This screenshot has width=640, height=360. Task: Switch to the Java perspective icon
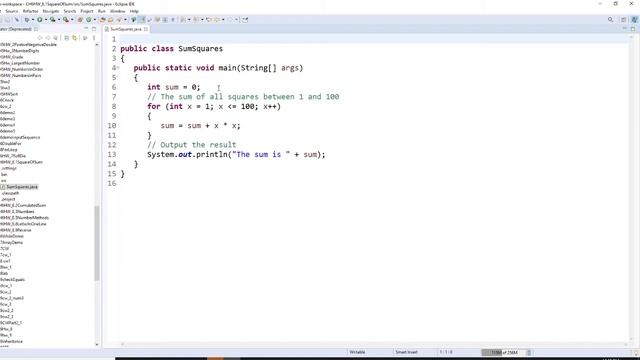tap(635, 20)
